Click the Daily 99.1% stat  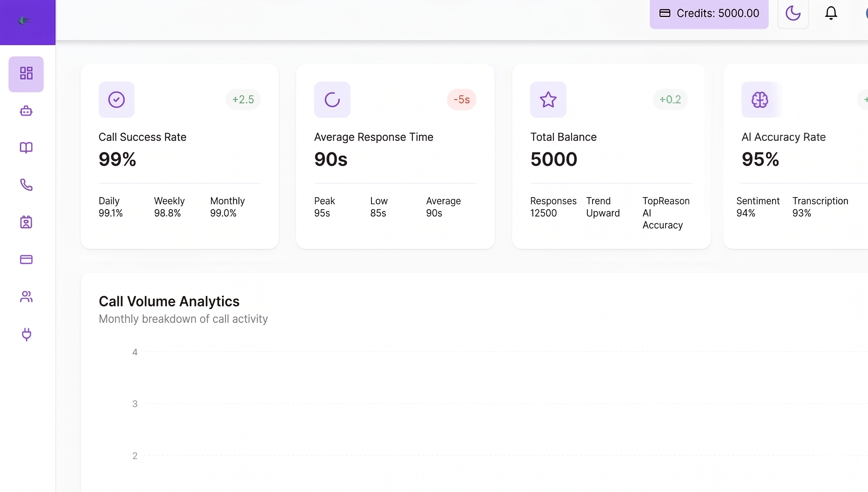click(x=111, y=207)
